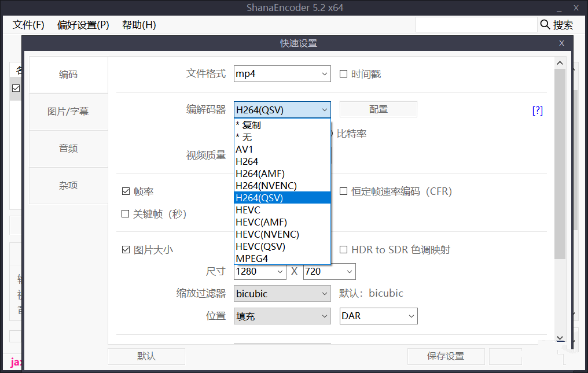Image resolution: width=588 pixels, height=373 pixels.
Task: Open the 偏好设置(P) menu
Action: pos(83,25)
